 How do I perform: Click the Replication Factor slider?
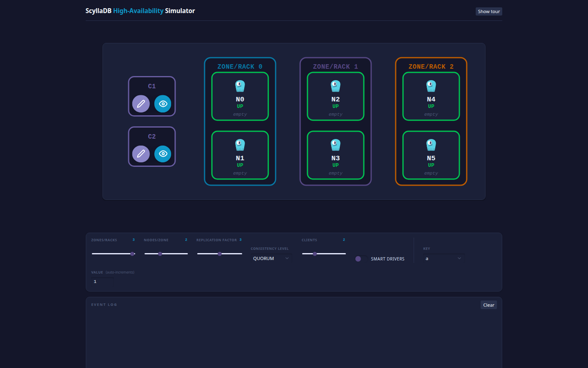tap(219, 254)
